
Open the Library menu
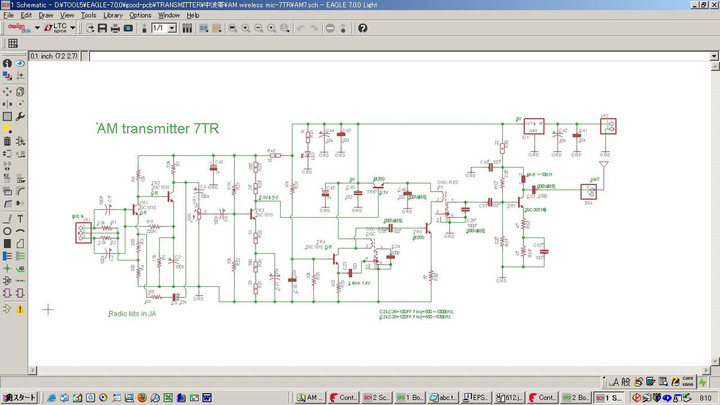click(x=113, y=16)
